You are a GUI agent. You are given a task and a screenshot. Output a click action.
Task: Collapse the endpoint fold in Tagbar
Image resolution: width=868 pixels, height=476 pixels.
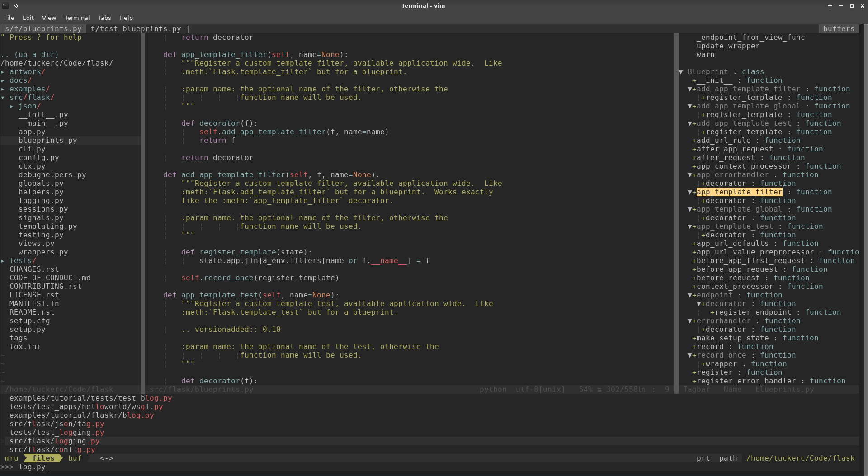click(x=690, y=295)
